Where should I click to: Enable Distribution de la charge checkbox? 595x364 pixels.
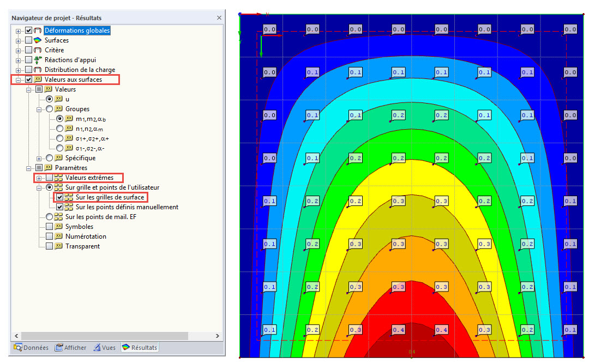(28, 70)
